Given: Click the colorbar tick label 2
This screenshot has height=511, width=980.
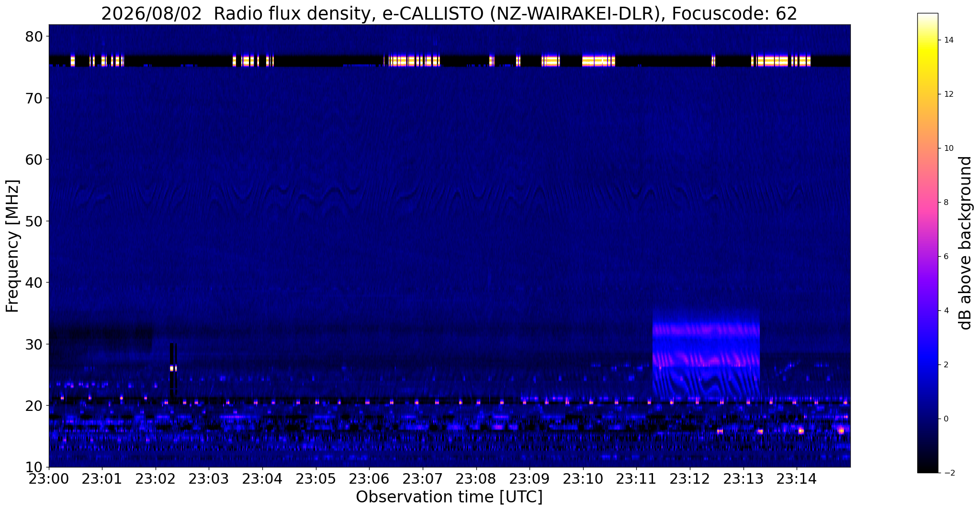Looking at the screenshot, I should pos(946,365).
